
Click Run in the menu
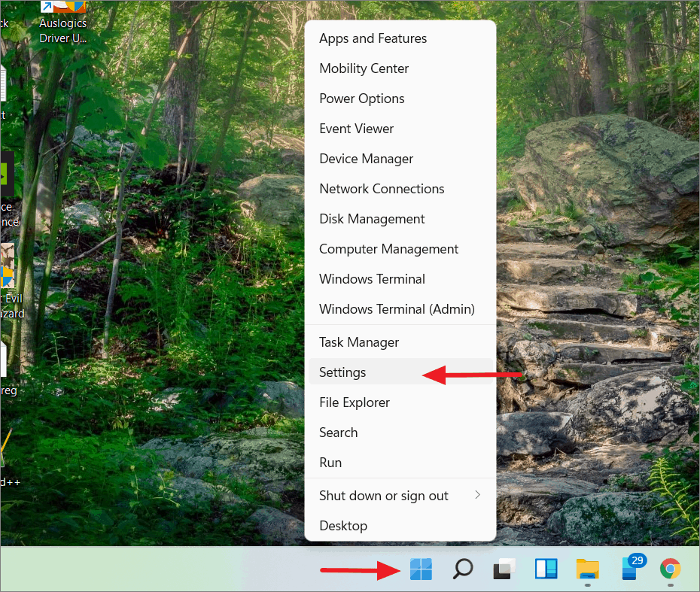(x=330, y=463)
